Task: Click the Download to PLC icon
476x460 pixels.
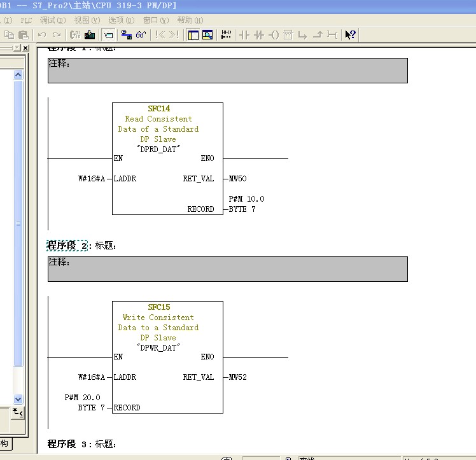Action: 90,35
